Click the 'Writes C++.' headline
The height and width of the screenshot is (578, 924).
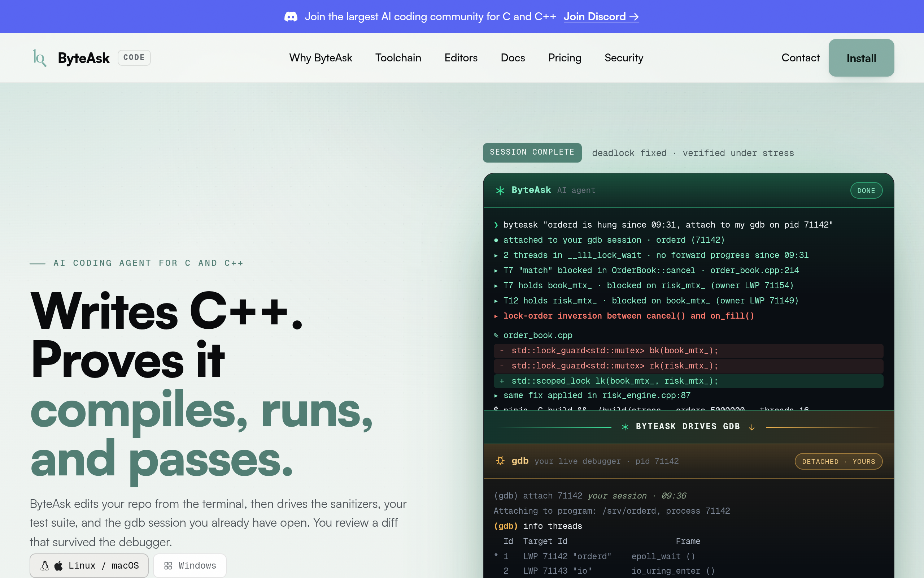(x=167, y=310)
